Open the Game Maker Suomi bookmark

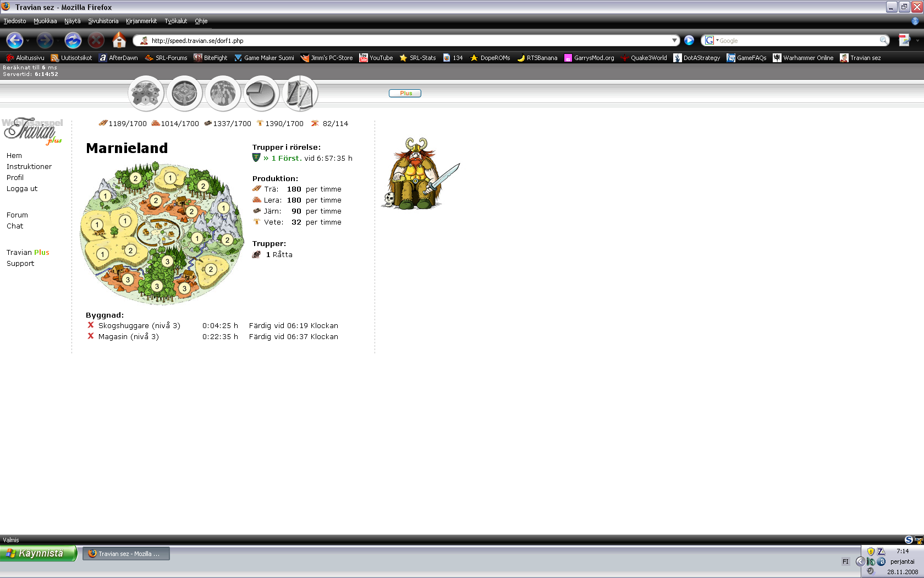264,58
